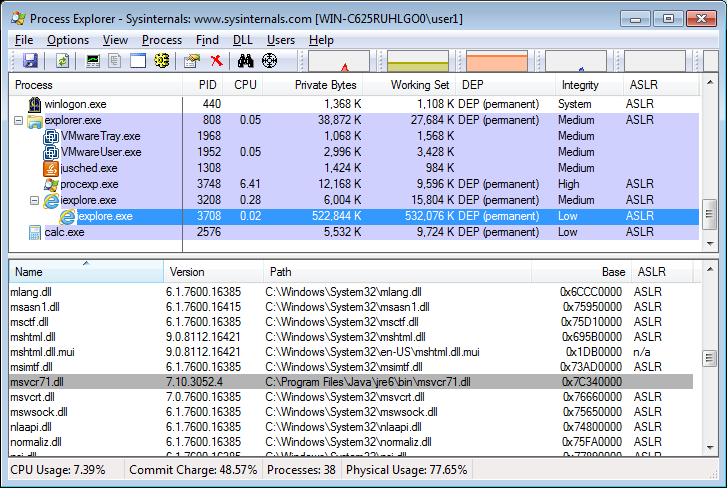Screen dimensions: 727x488
Task: Open System Information graph icon
Action: pos(94,61)
